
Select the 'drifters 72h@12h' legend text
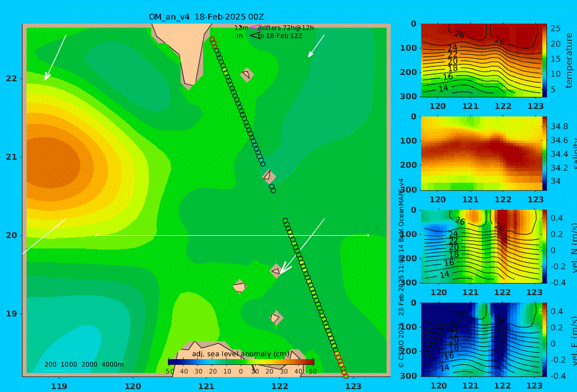tap(286, 28)
